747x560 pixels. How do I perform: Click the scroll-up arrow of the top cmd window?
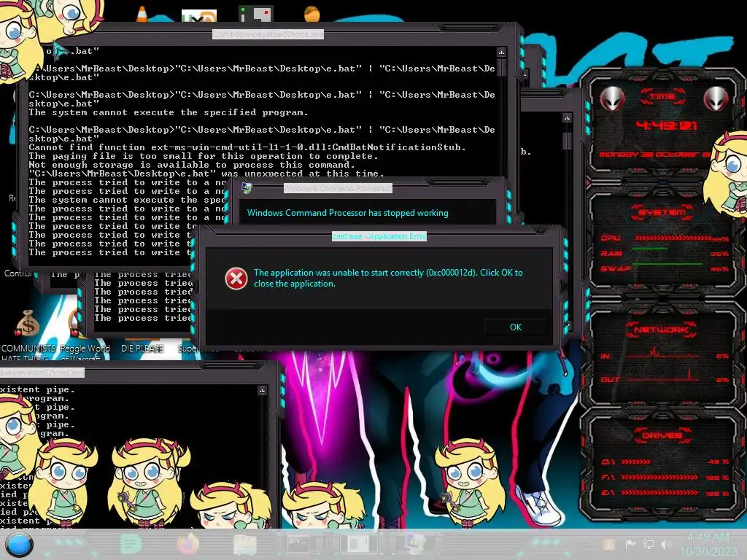501,52
